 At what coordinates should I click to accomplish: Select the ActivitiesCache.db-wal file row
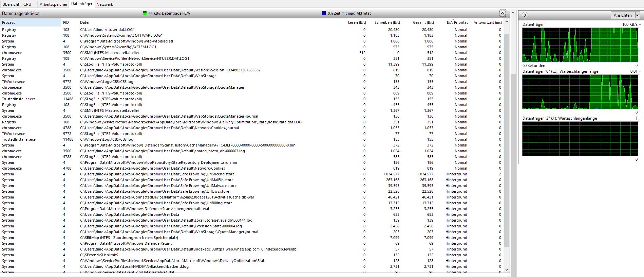252,197
